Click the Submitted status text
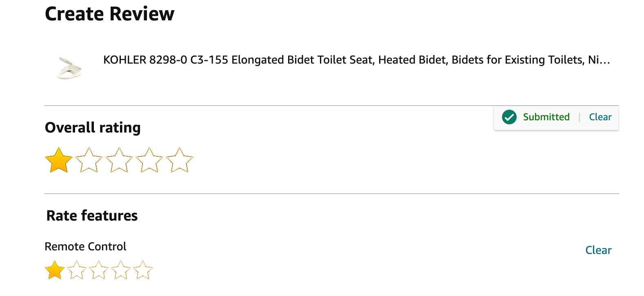The image size is (644, 296). point(546,117)
